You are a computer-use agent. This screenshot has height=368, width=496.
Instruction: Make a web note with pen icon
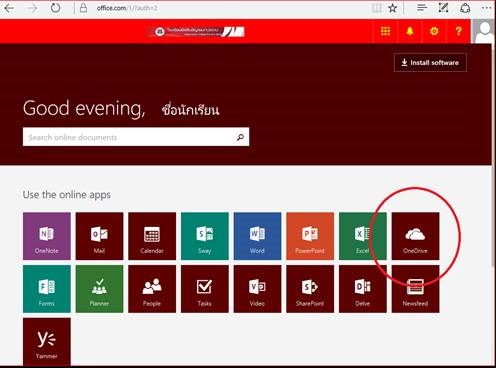(443, 8)
